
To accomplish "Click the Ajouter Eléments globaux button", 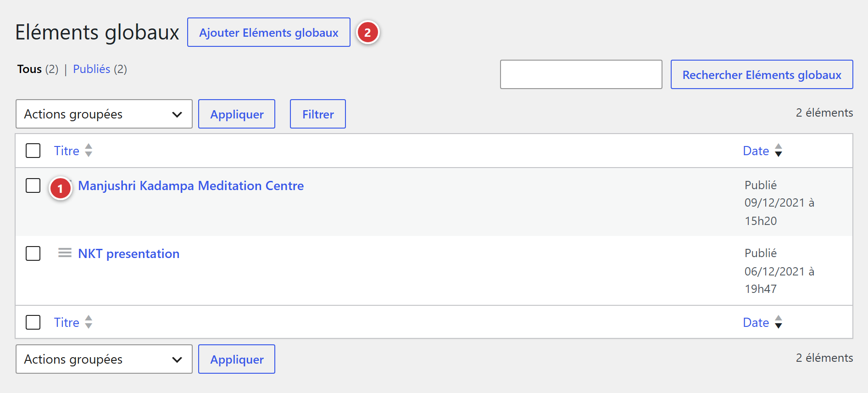I will pos(269,32).
